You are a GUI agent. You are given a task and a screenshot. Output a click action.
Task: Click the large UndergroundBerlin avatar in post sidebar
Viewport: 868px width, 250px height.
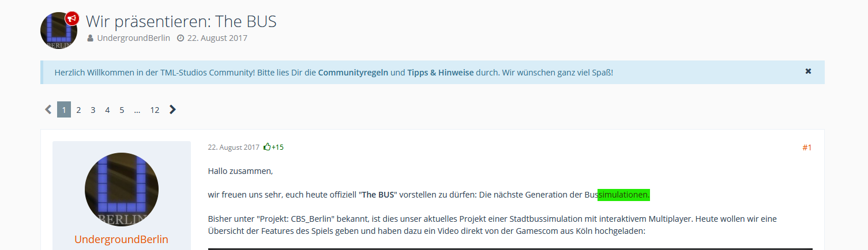click(122, 190)
